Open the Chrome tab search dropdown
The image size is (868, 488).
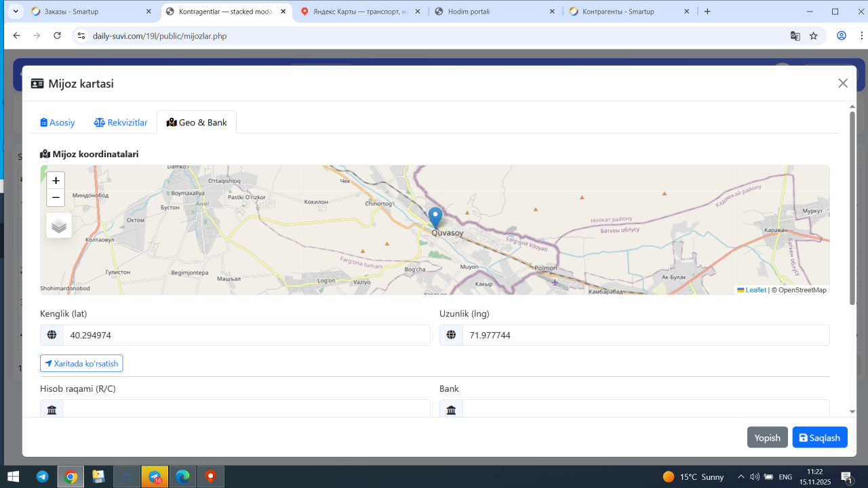coord(16,12)
